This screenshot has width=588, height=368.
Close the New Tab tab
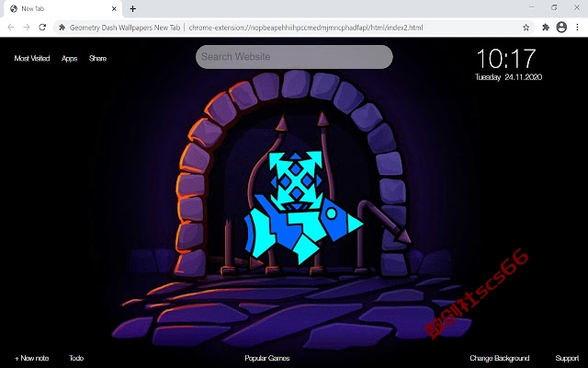(x=114, y=8)
